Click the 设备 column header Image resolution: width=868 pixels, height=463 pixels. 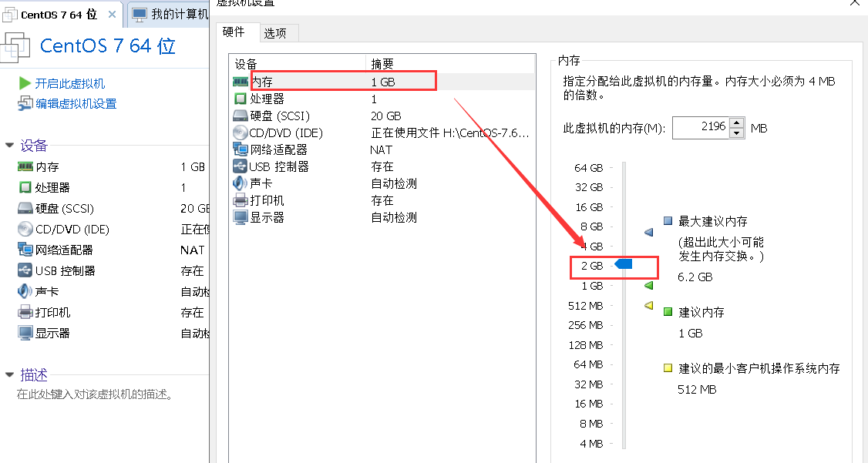[x=298, y=64]
